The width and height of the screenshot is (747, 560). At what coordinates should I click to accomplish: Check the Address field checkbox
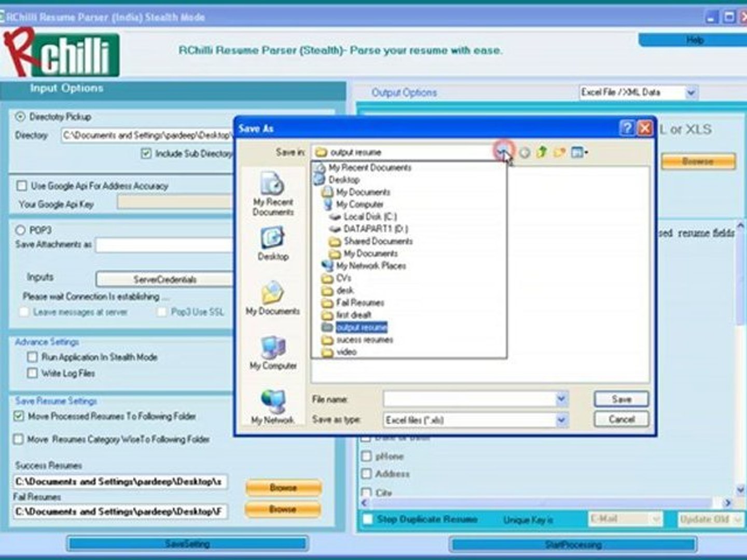367,473
